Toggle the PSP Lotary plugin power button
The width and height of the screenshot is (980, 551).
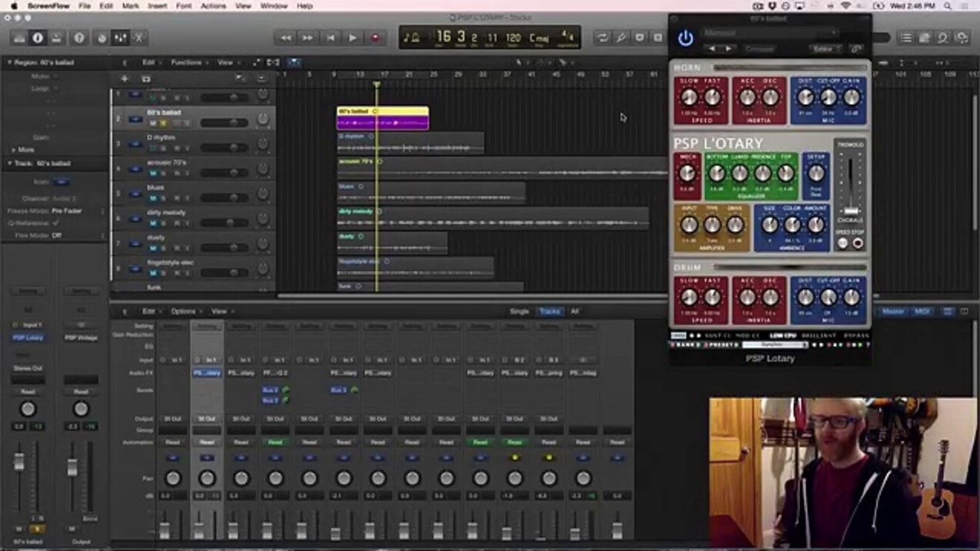coord(685,37)
